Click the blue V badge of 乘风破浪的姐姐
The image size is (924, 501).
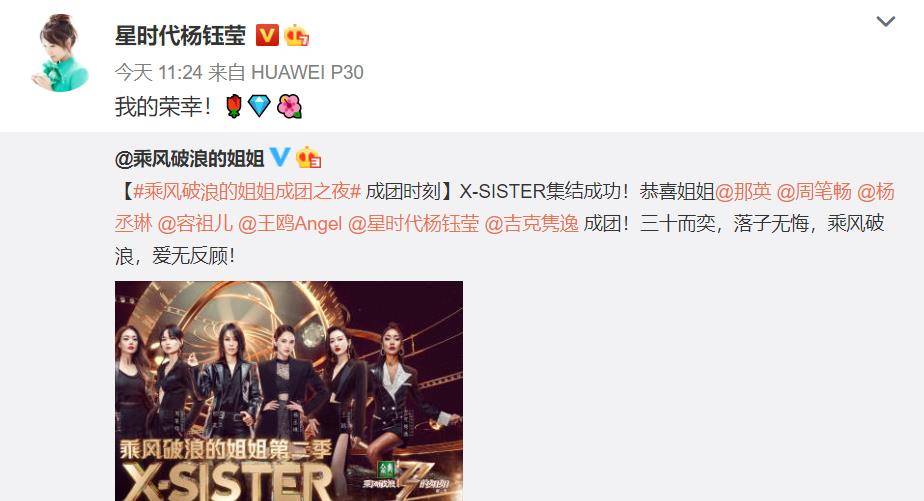pos(280,157)
